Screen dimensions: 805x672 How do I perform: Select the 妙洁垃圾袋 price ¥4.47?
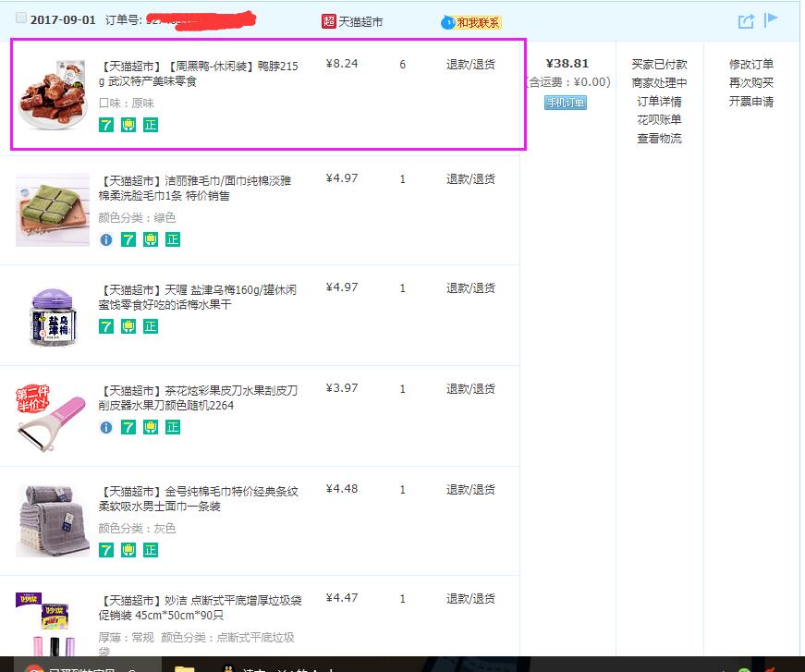click(x=342, y=597)
